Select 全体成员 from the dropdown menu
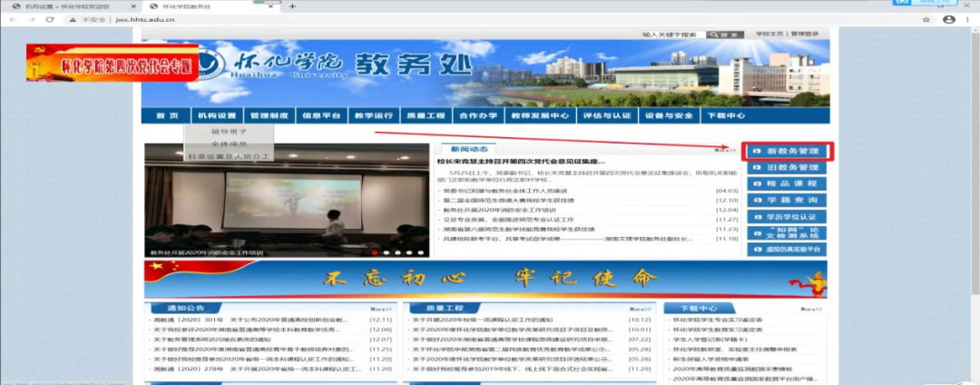 click(229, 143)
